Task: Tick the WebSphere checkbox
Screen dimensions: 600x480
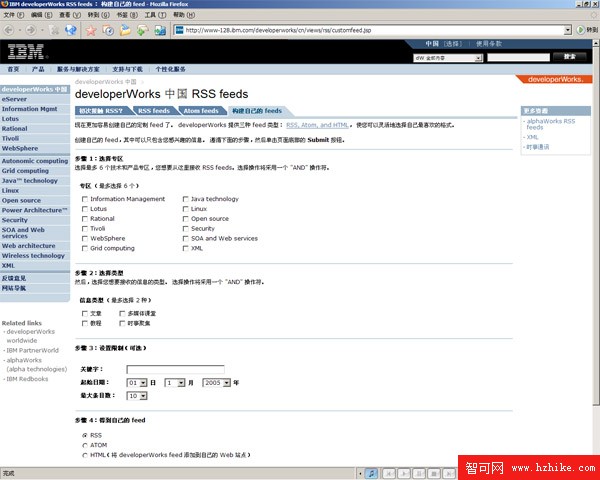Action: pos(85,238)
